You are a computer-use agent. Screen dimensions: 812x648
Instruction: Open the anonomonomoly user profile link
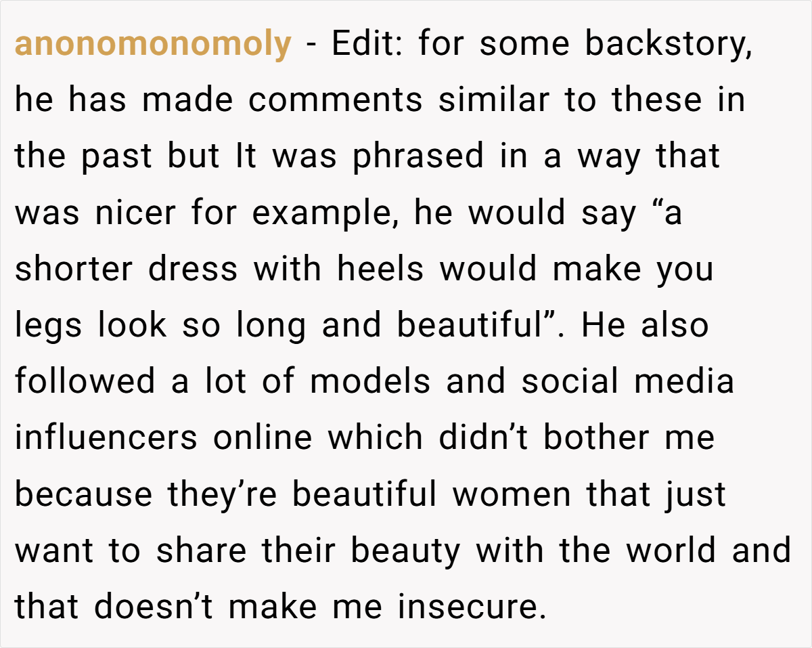pyautogui.click(x=153, y=45)
